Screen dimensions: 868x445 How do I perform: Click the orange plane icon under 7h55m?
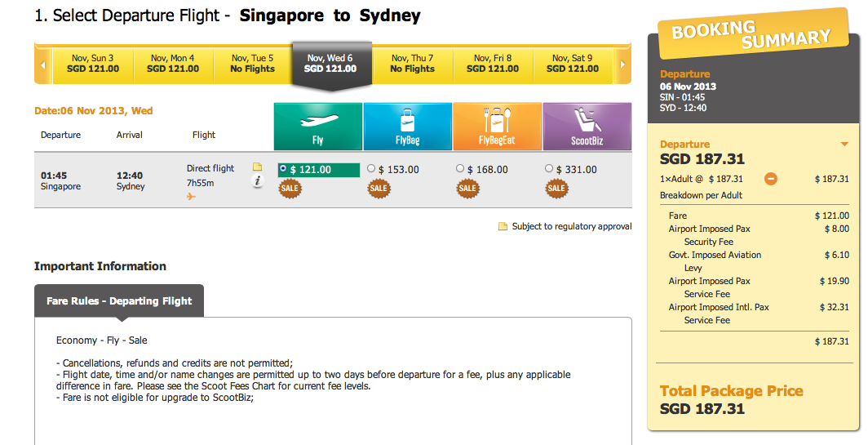(x=191, y=197)
